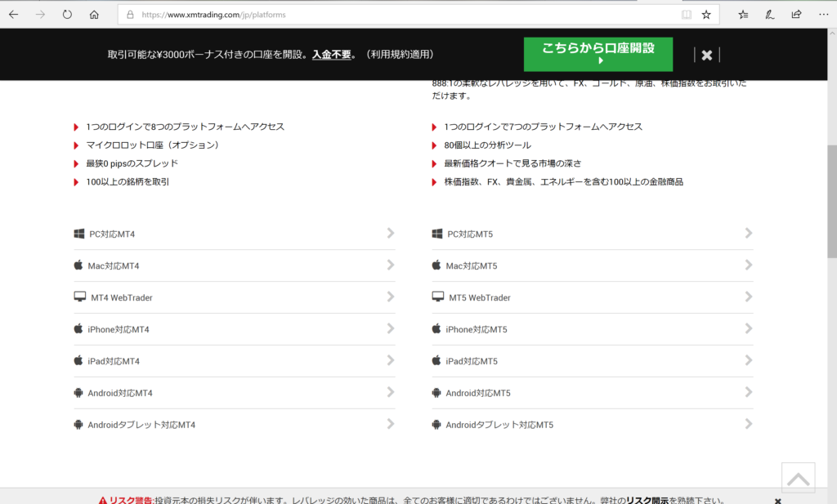This screenshot has width=837, height=504.
Task: Expand the iPhone対応MT4 row chevron
Action: [x=391, y=328]
